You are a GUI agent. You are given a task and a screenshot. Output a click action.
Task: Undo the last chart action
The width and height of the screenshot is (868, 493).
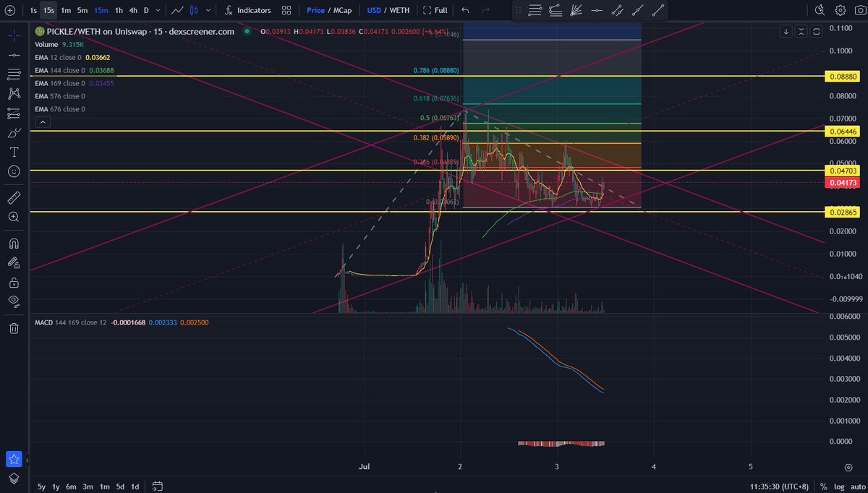tap(465, 11)
